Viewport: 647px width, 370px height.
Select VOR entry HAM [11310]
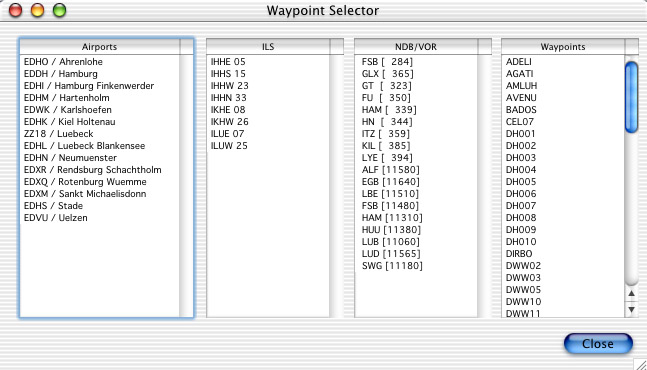coord(392,217)
